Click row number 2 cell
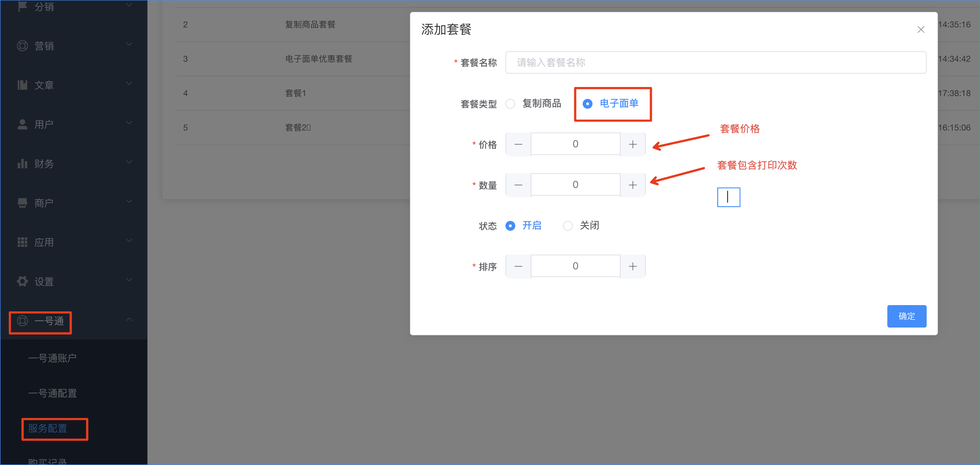The height and width of the screenshot is (465, 980). [x=185, y=25]
